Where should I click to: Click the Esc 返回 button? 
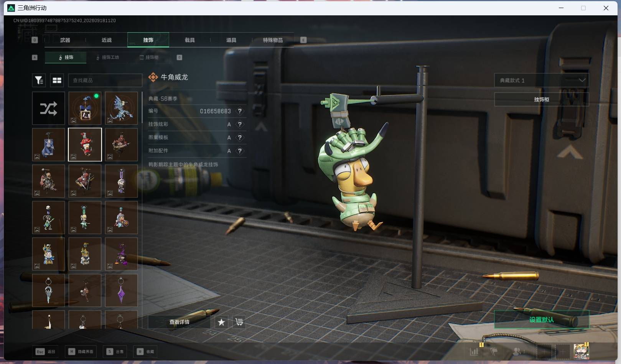[x=46, y=351]
